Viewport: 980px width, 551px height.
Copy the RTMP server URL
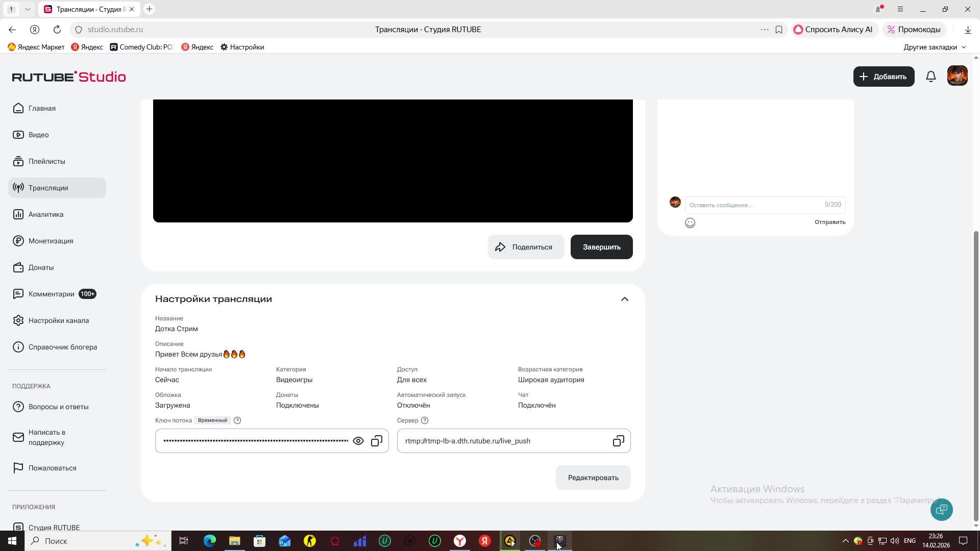(618, 441)
